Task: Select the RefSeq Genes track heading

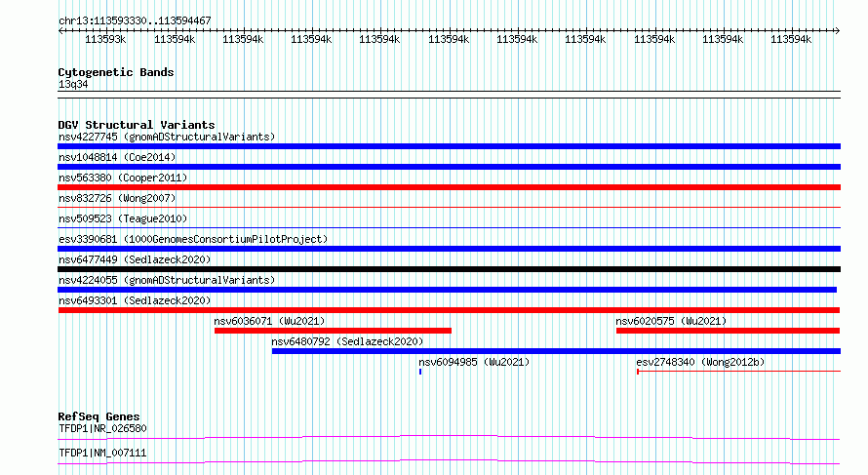Action: [x=99, y=416]
